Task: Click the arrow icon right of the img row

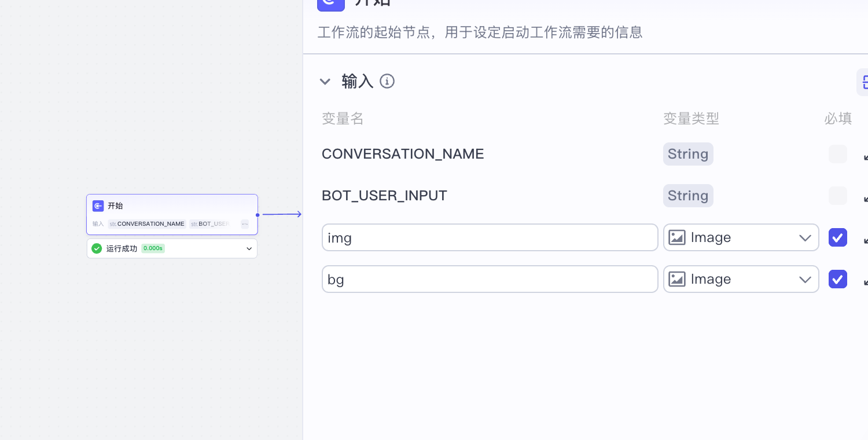Action: click(x=865, y=239)
